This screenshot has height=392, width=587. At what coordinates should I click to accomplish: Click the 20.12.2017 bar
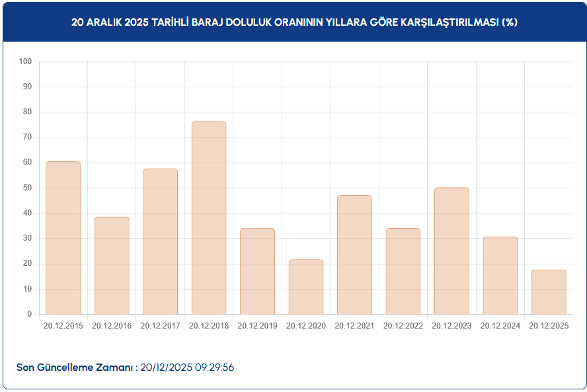pyautogui.click(x=160, y=241)
